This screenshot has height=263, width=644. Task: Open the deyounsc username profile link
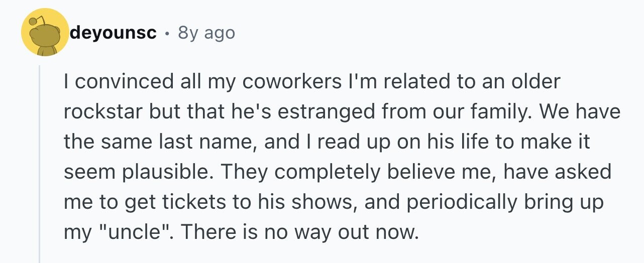click(x=114, y=33)
